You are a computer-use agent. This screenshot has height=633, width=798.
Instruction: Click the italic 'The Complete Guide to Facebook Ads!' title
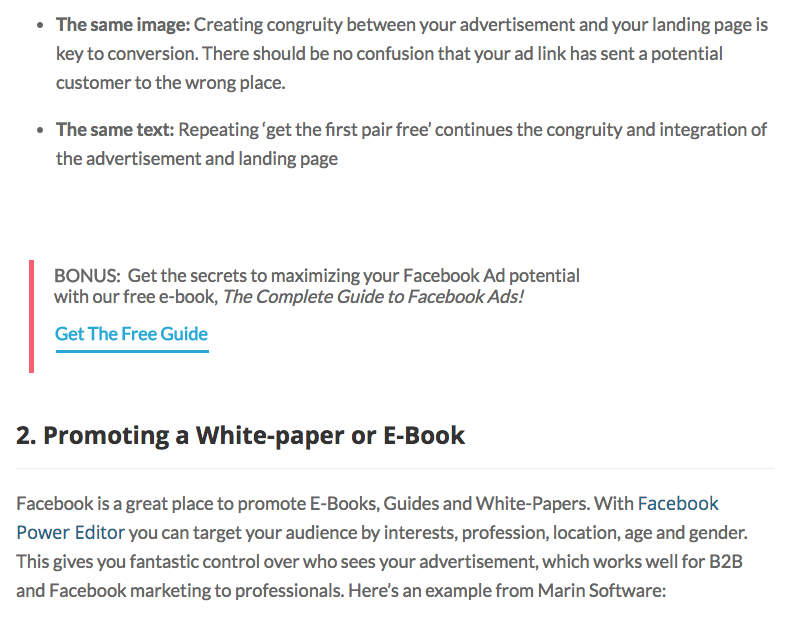(373, 297)
